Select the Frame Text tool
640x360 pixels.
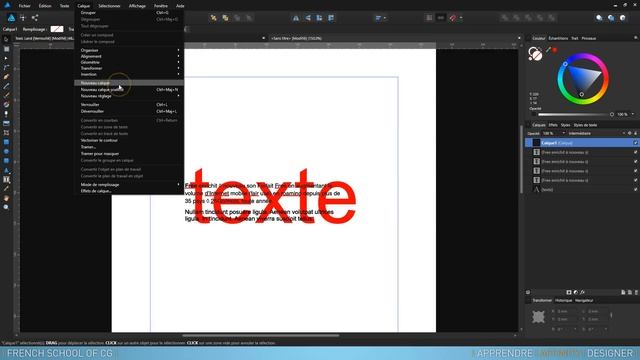(x=6, y=179)
